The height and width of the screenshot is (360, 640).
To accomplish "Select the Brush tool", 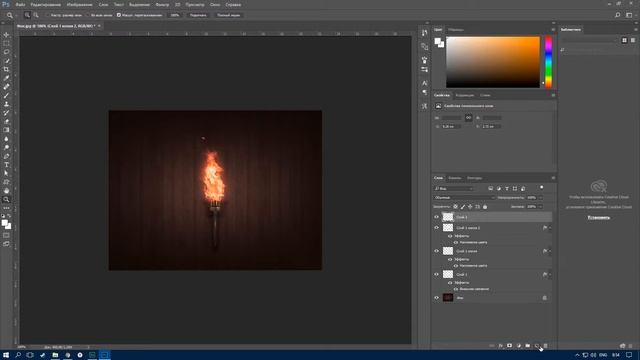I will coord(6,96).
